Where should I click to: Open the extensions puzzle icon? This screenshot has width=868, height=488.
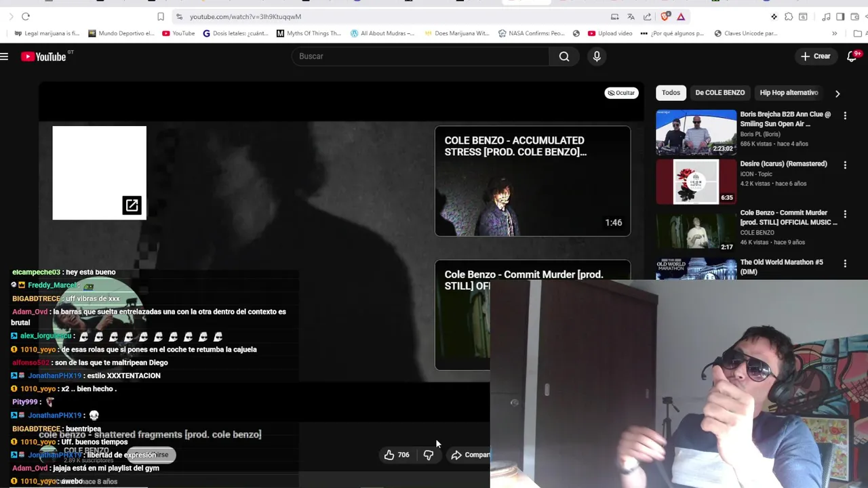coord(789,16)
